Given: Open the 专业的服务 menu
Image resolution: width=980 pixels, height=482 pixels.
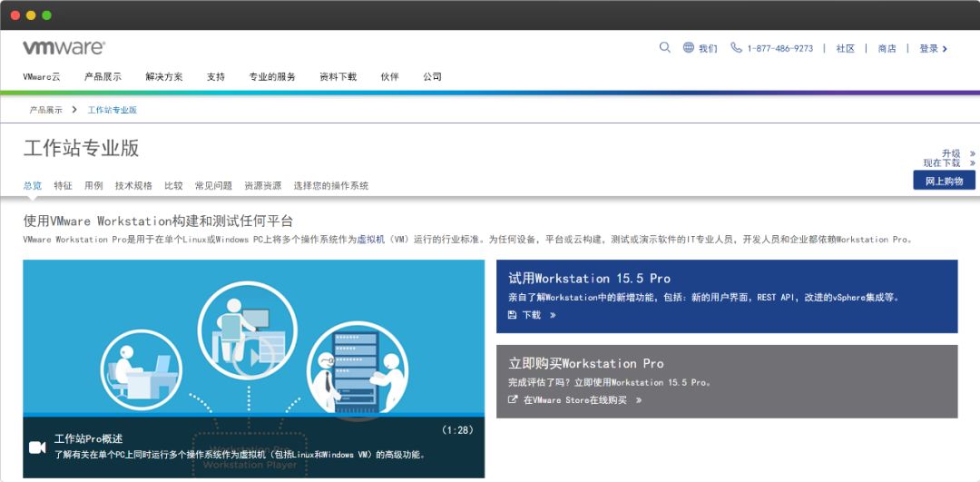Looking at the screenshot, I should (x=272, y=77).
